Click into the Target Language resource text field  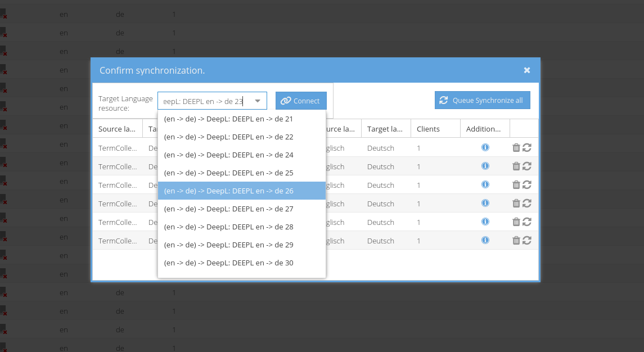pos(202,101)
